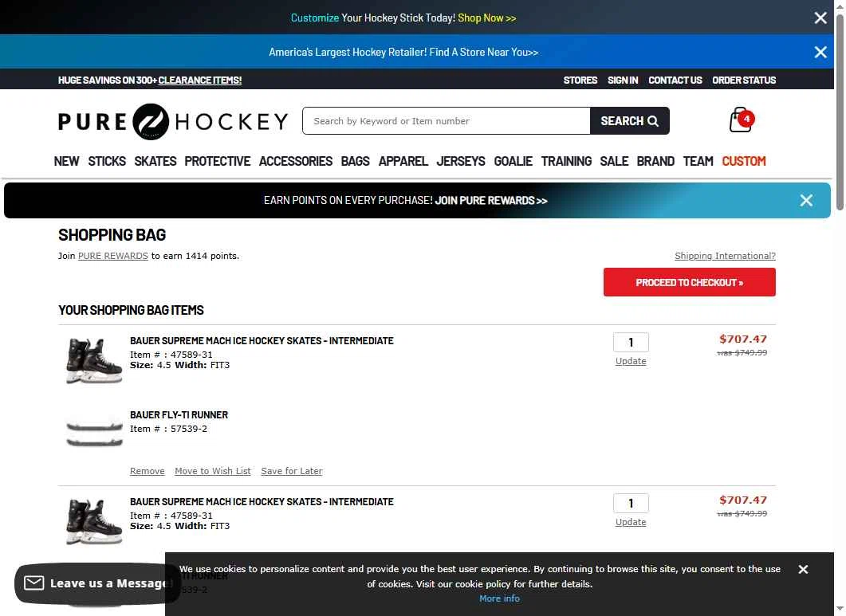Open the TEAM menu
Screen dimensions: 846x616
click(x=698, y=161)
